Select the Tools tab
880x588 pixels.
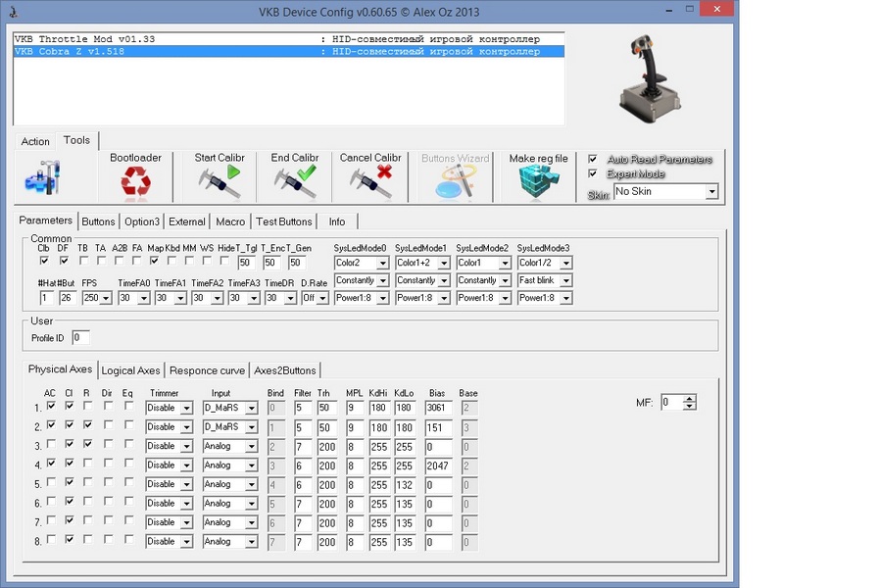pyautogui.click(x=76, y=140)
